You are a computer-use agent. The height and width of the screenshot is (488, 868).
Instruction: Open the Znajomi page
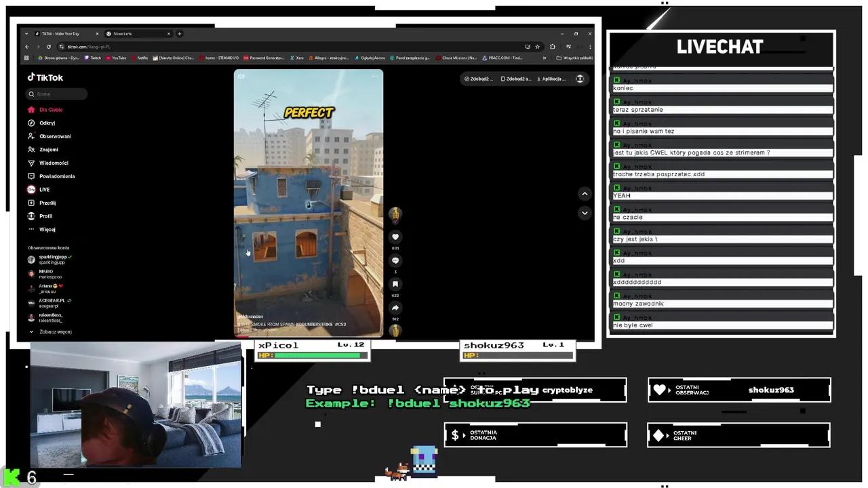click(43, 150)
